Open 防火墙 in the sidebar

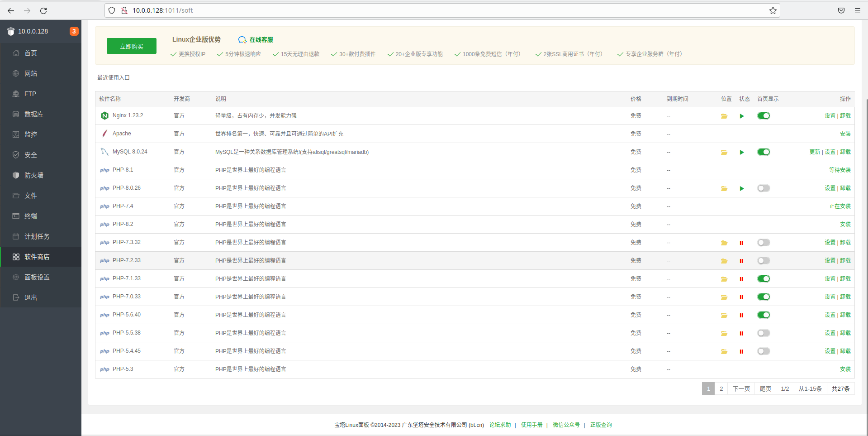tap(41, 175)
